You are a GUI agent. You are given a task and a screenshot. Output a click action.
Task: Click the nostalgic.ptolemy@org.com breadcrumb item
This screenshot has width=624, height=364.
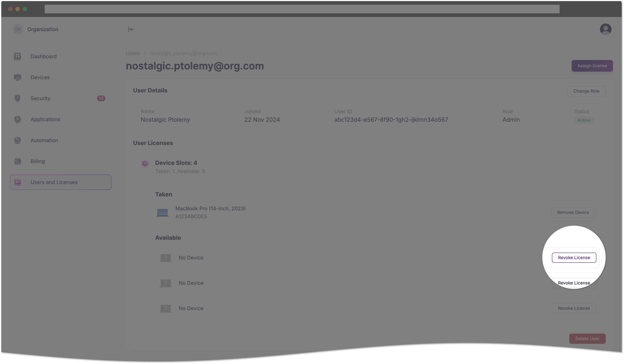pos(183,53)
